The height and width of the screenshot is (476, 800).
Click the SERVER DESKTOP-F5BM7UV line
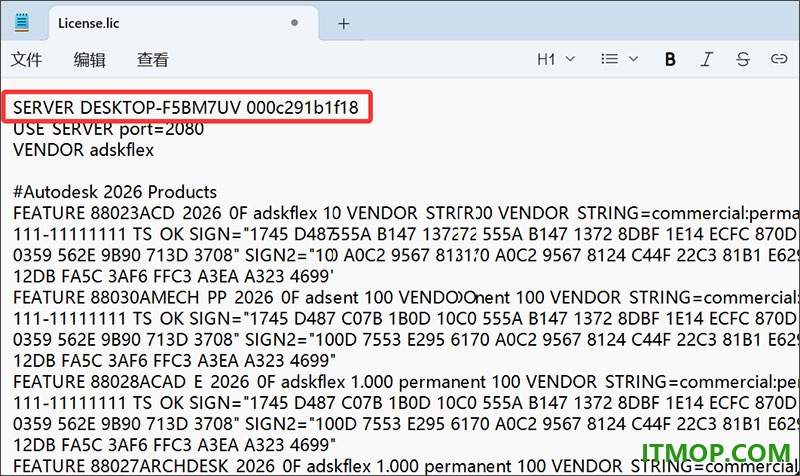point(186,107)
